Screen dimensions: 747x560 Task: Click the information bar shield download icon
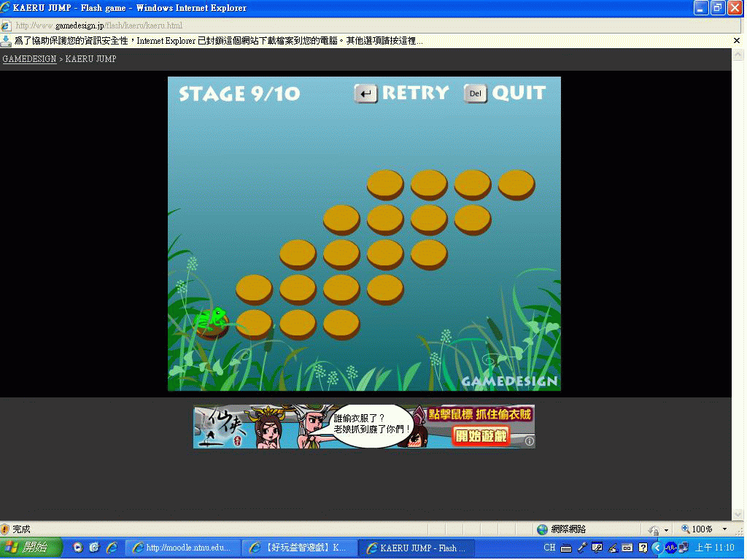click(7, 41)
